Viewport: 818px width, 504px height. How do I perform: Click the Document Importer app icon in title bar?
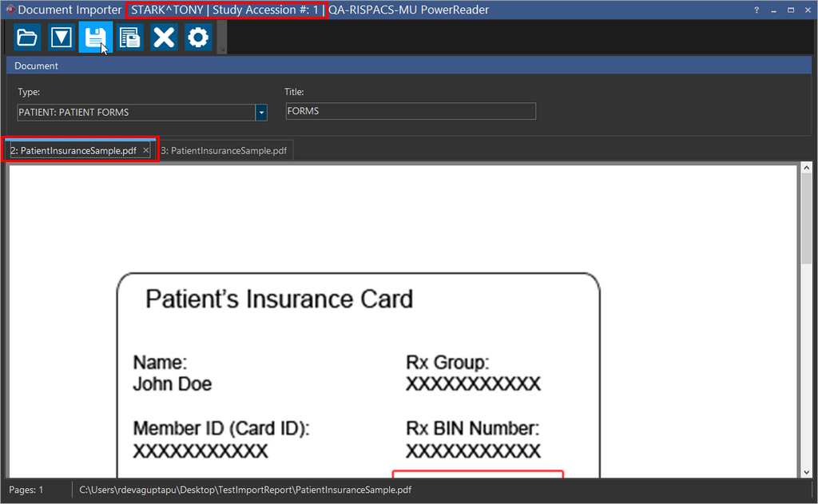[10, 10]
